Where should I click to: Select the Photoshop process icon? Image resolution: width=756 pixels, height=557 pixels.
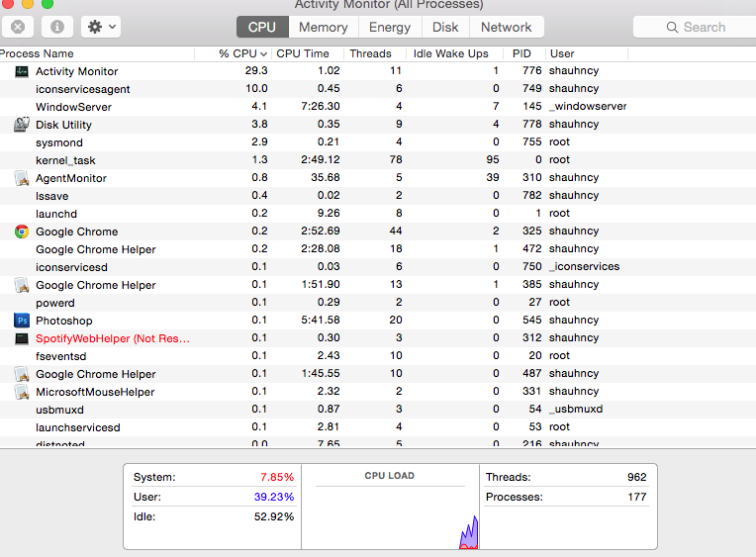tap(22, 321)
